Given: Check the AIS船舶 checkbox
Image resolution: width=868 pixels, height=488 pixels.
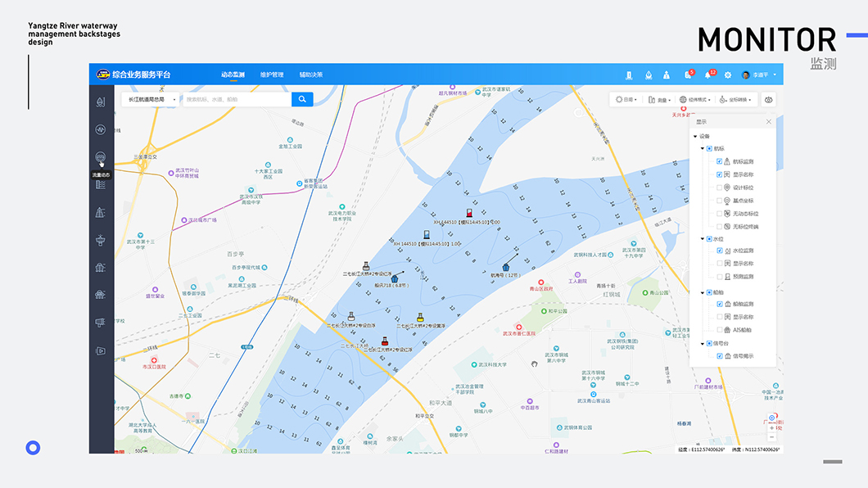Looking at the screenshot, I should 720,330.
